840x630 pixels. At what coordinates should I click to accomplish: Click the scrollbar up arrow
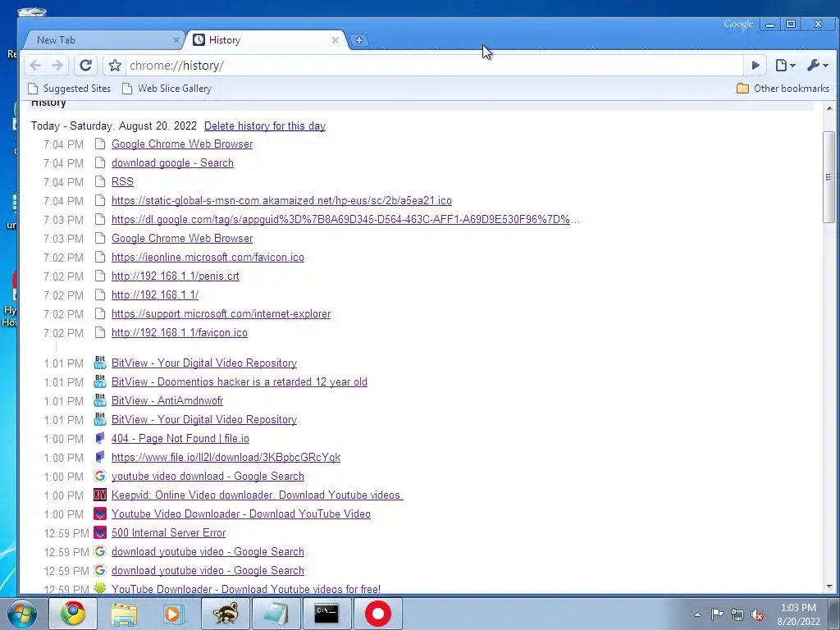[x=829, y=109]
